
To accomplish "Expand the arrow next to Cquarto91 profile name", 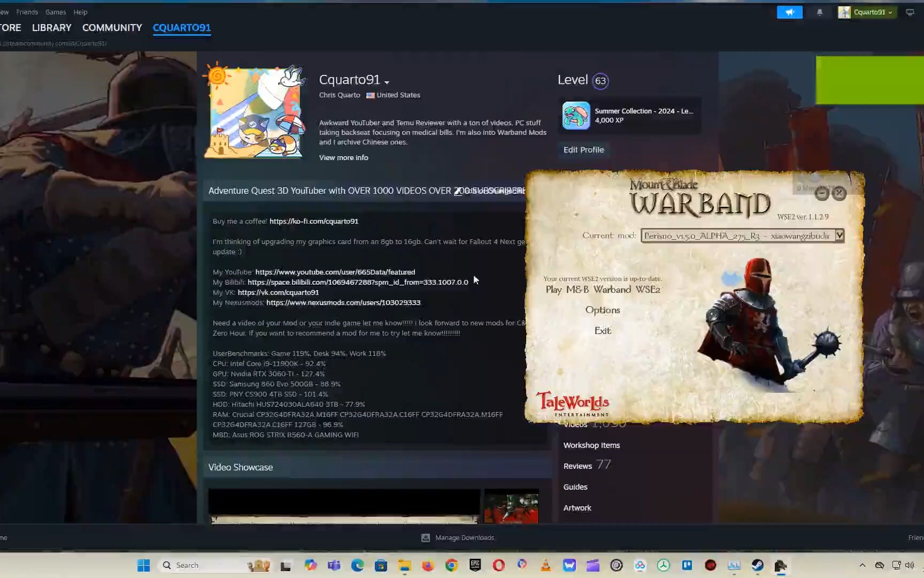I will [x=387, y=82].
